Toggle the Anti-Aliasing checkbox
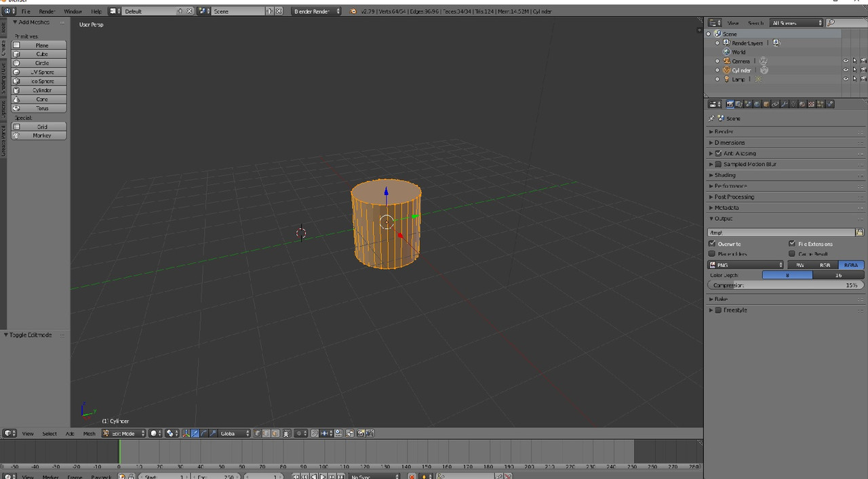The width and height of the screenshot is (868, 479). pyautogui.click(x=719, y=153)
